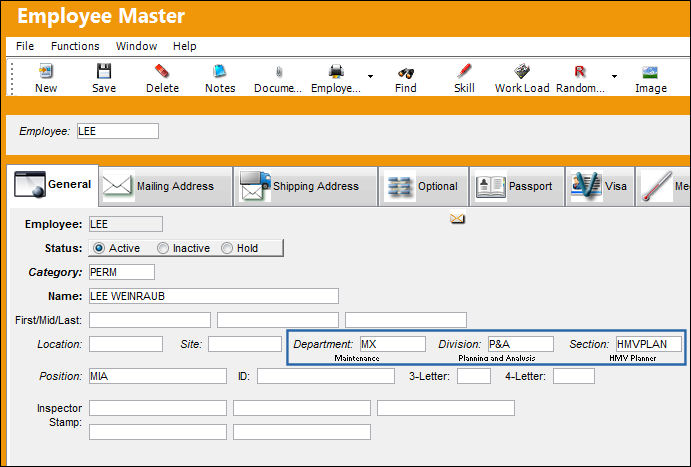Click the top Employee search field
691x467 pixels.
(118, 131)
